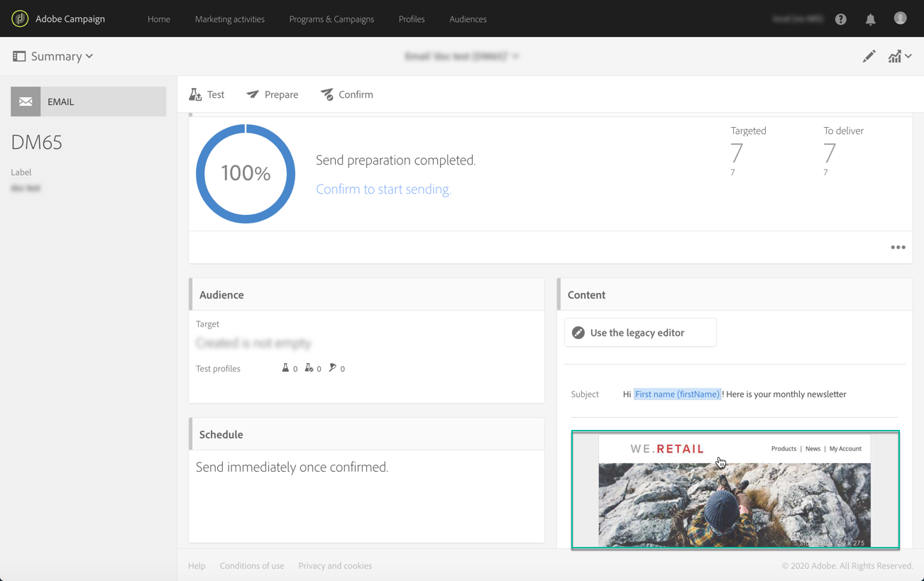The image size is (924, 581).
Task: Open the reports chart icon menu
Action: pos(899,56)
